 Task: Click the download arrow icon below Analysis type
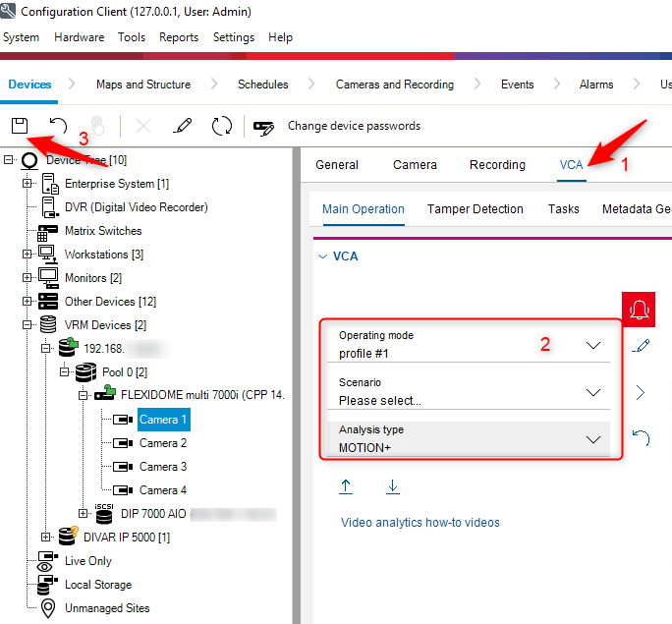tap(392, 486)
